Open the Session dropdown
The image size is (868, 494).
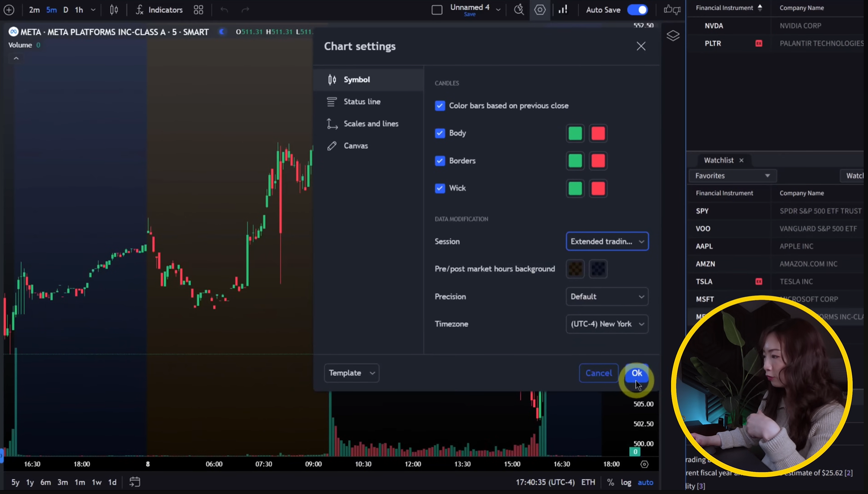607,241
